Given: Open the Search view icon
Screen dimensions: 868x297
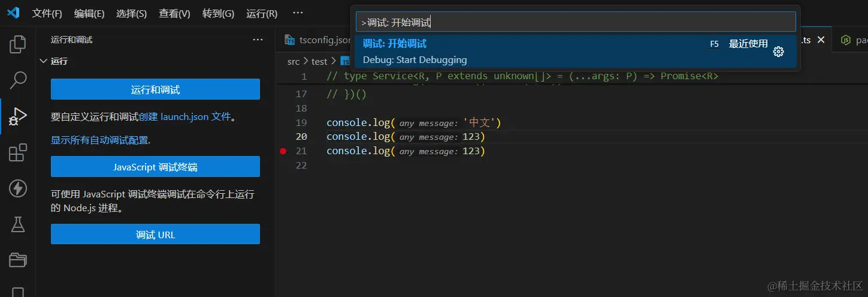Looking at the screenshot, I should [x=17, y=80].
